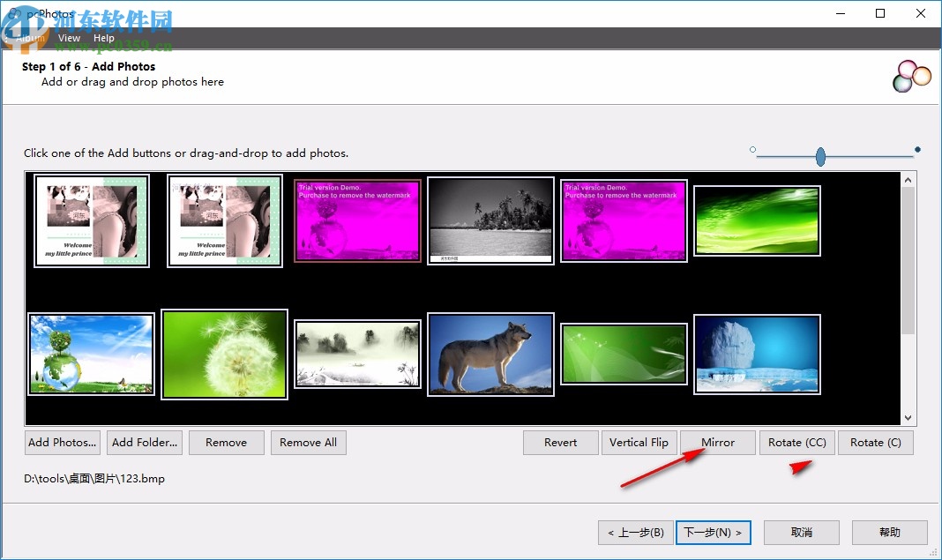Select the green aurora thumbnail in top row
This screenshot has width=942, height=560.
pos(757,220)
